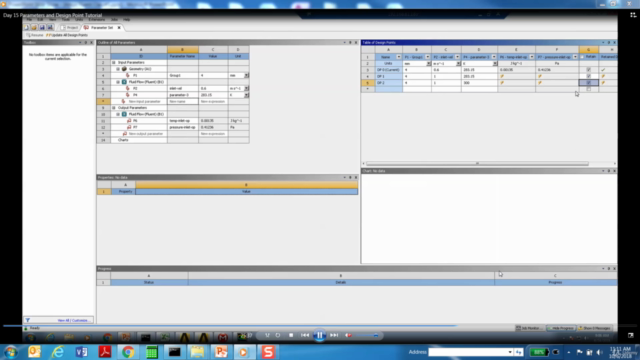Open the P1 - Group1 column dropdown
This screenshot has height=360, width=640.
click(428, 57)
